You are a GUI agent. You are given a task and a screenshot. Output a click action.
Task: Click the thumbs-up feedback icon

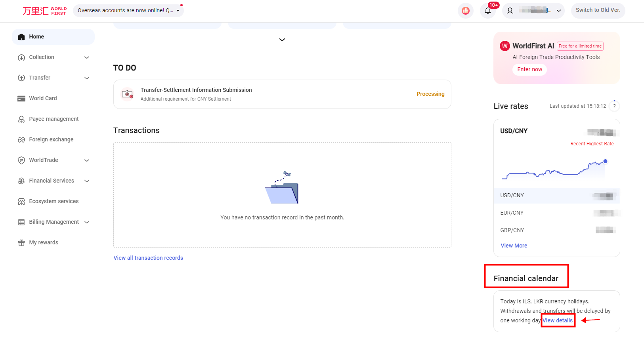point(466,11)
